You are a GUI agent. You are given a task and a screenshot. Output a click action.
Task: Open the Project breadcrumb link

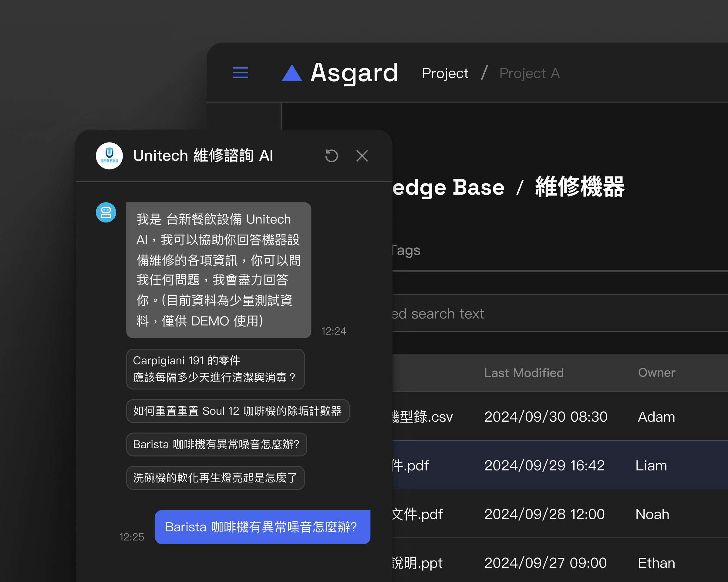445,73
